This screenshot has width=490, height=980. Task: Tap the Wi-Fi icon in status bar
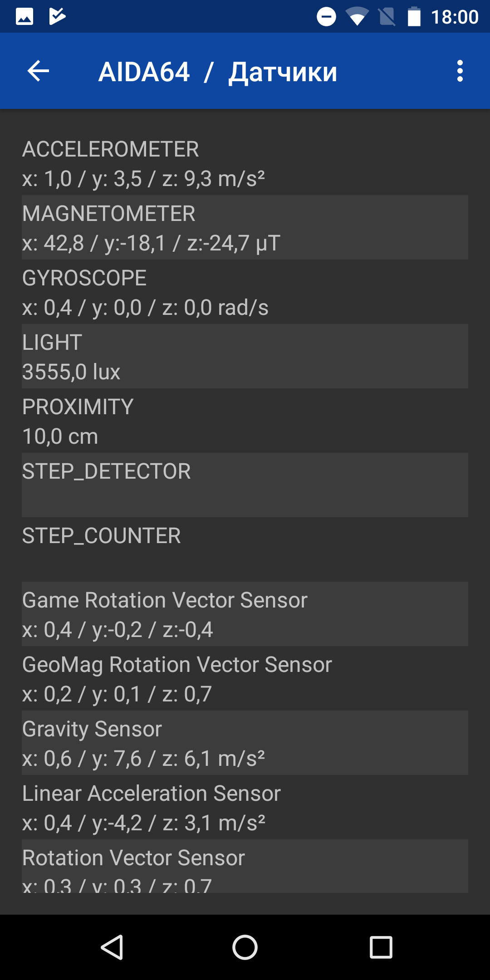click(357, 17)
